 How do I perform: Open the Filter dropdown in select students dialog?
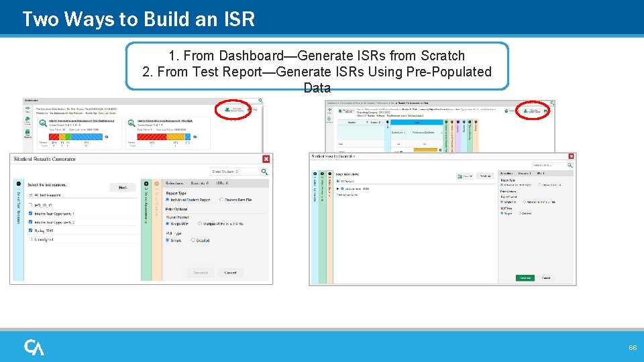tap(465, 176)
